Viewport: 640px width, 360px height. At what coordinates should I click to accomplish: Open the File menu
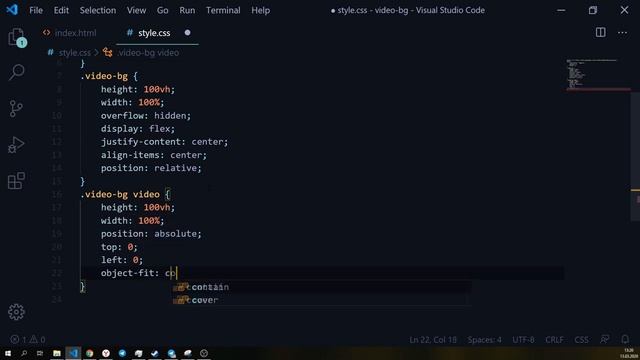(36, 10)
